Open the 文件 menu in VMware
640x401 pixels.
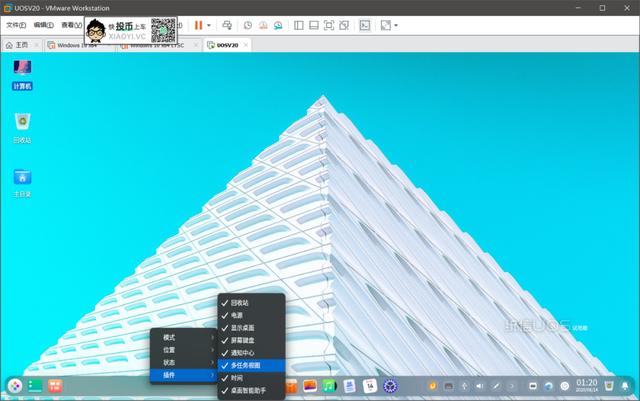[x=14, y=24]
